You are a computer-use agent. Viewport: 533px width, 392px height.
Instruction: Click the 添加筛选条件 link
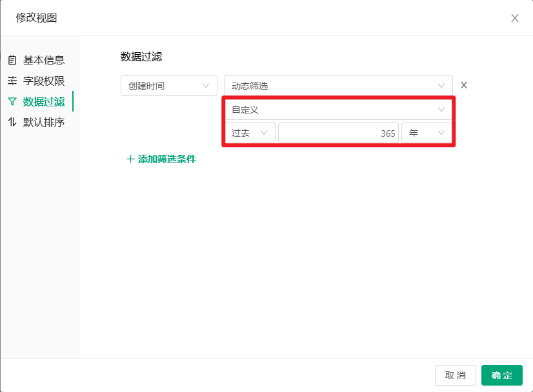(x=166, y=159)
